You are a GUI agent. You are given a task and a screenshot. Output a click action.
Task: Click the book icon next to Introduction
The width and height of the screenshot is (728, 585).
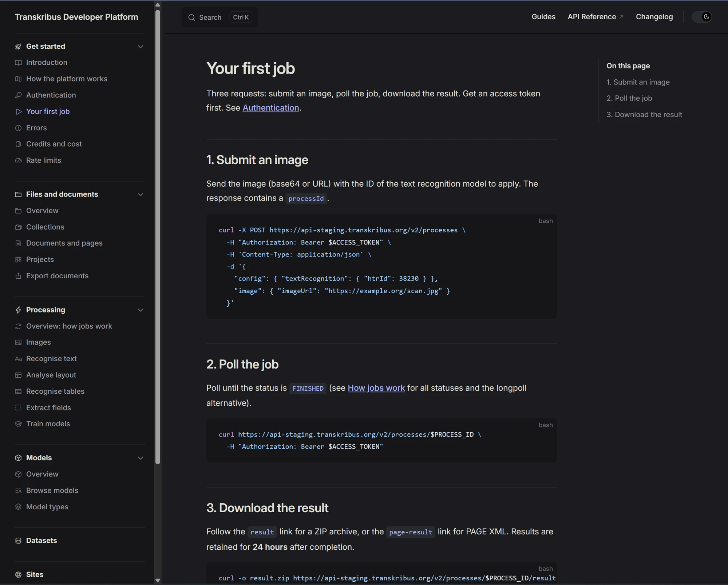coord(18,63)
